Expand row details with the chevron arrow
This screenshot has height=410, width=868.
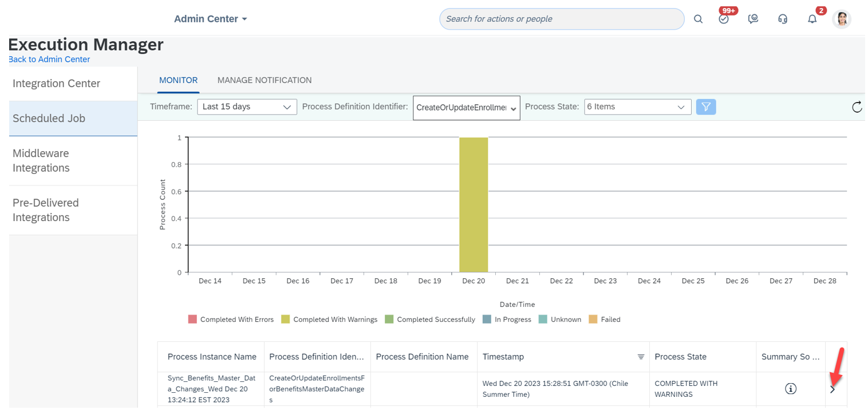pos(833,389)
